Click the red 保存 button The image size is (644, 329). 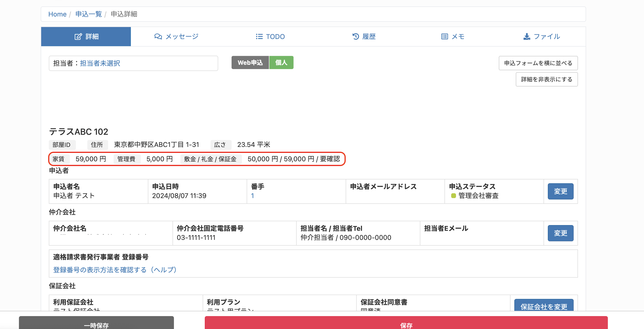click(x=406, y=323)
